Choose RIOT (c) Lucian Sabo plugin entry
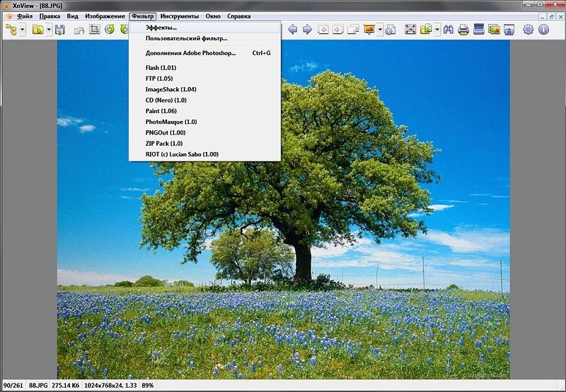The image size is (566, 392). pyautogui.click(x=182, y=154)
